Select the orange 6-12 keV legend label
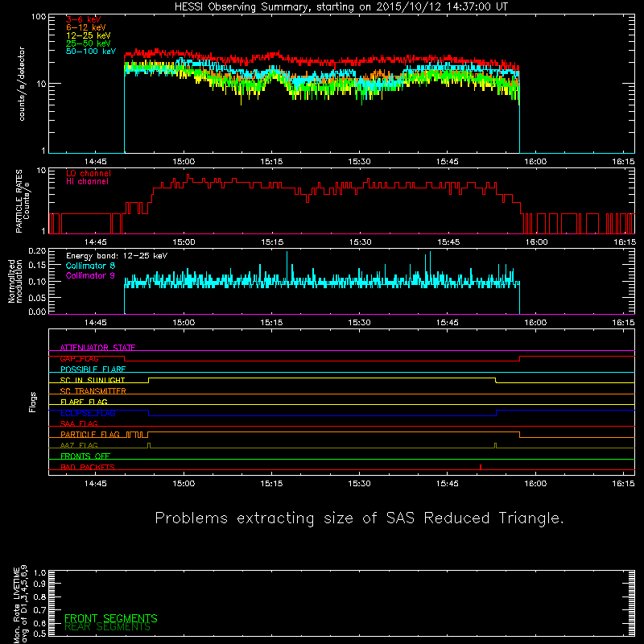Viewport: 644px width, 644px height. click(86, 27)
